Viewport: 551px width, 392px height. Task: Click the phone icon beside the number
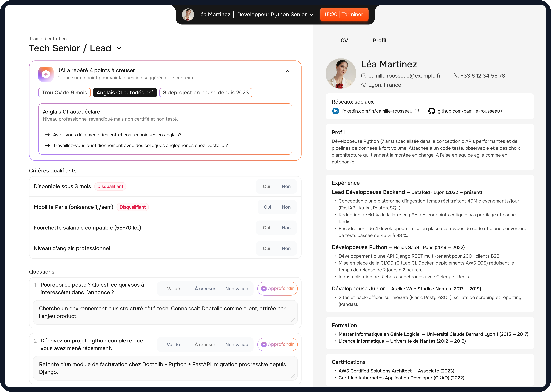point(456,76)
